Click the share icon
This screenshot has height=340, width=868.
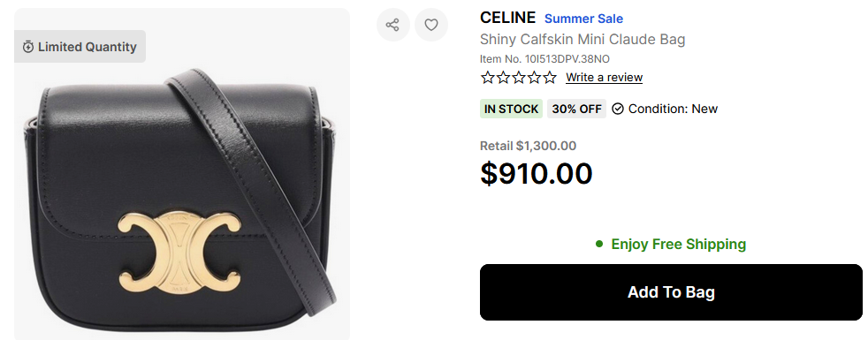coord(392,25)
